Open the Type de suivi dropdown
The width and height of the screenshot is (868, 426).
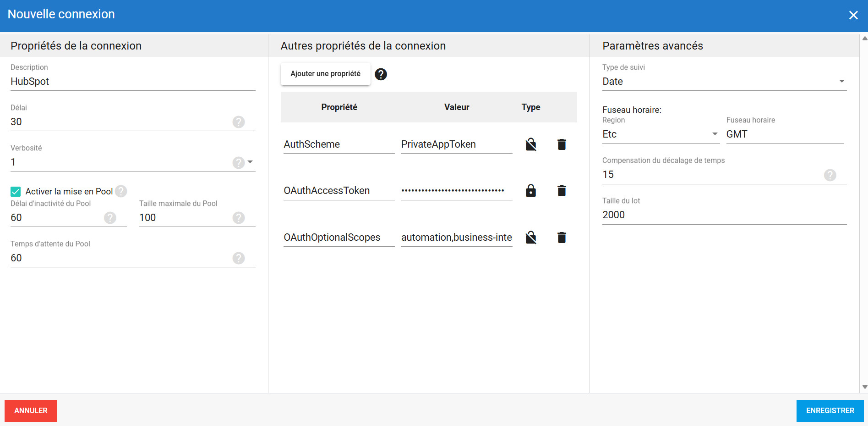point(841,81)
